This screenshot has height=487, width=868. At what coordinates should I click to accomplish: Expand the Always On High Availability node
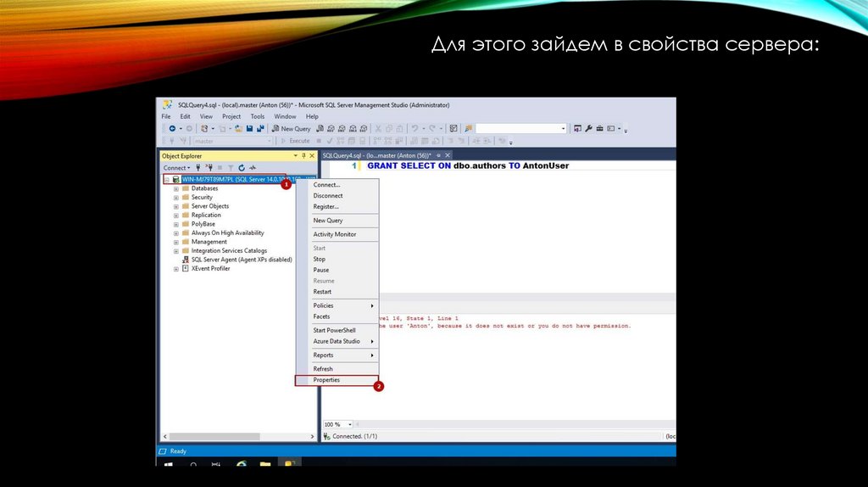[176, 233]
